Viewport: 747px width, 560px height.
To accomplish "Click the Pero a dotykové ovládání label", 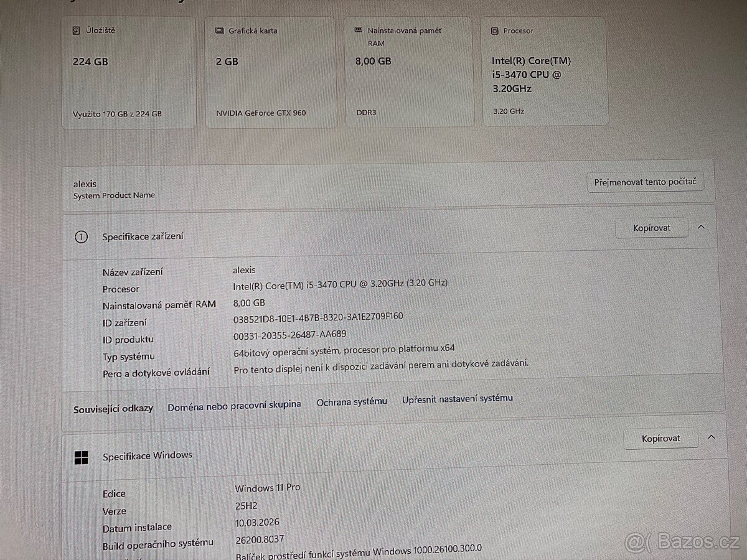I will point(156,373).
